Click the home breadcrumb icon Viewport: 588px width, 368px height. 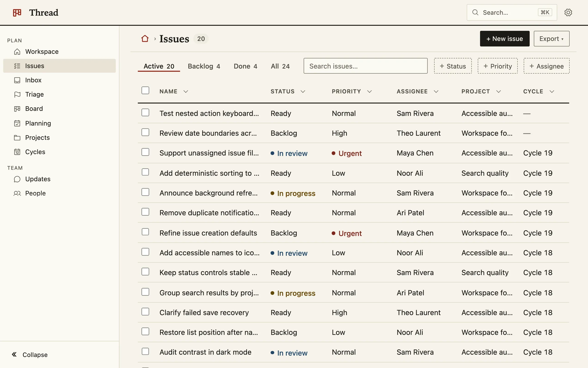click(x=145, y=38)
